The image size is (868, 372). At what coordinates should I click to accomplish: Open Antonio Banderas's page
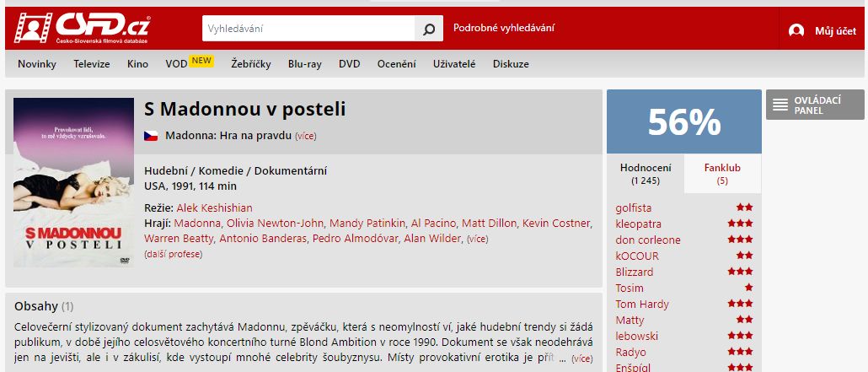point(263,239)
